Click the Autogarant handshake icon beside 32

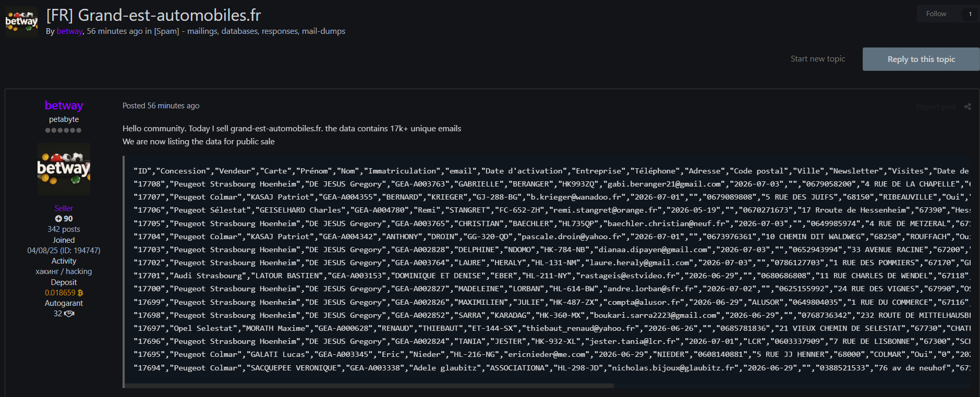click(69, 314)
